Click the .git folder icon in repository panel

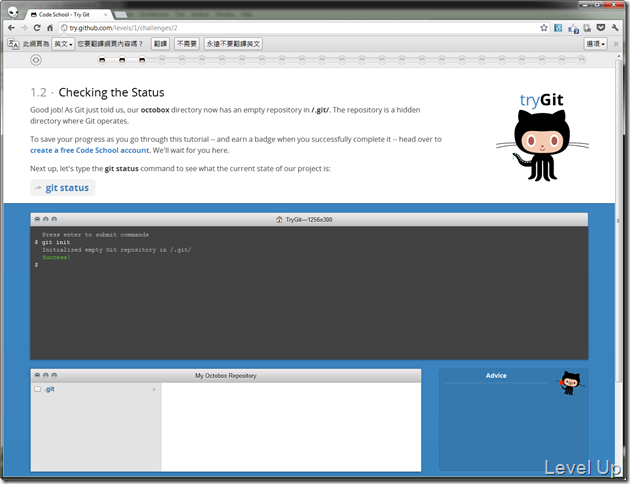[37, 389]
